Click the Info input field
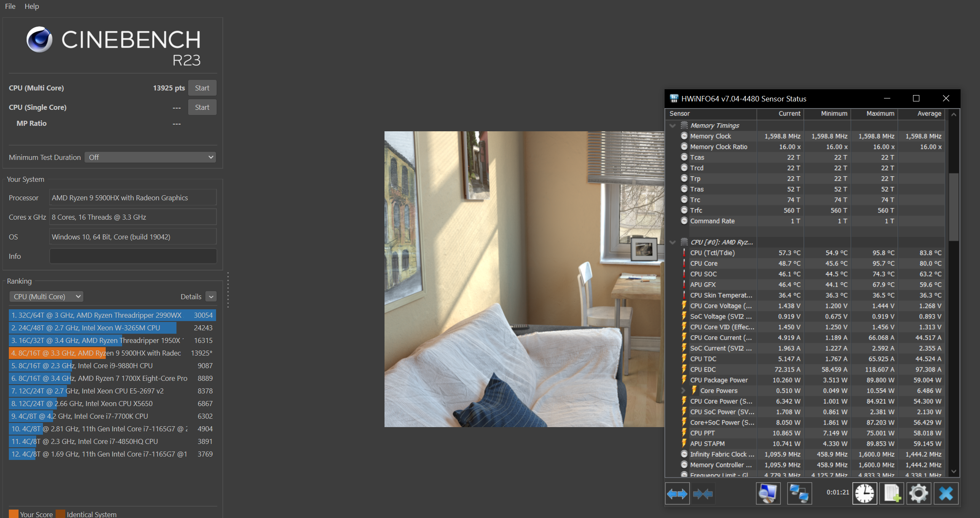This screenshot has height=518, width=980. (133, 256)
